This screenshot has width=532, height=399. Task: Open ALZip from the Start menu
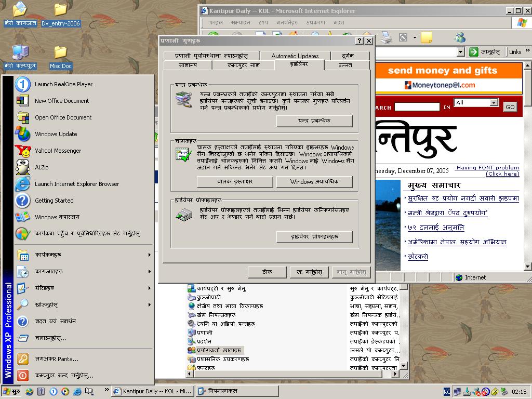point(42,167)
